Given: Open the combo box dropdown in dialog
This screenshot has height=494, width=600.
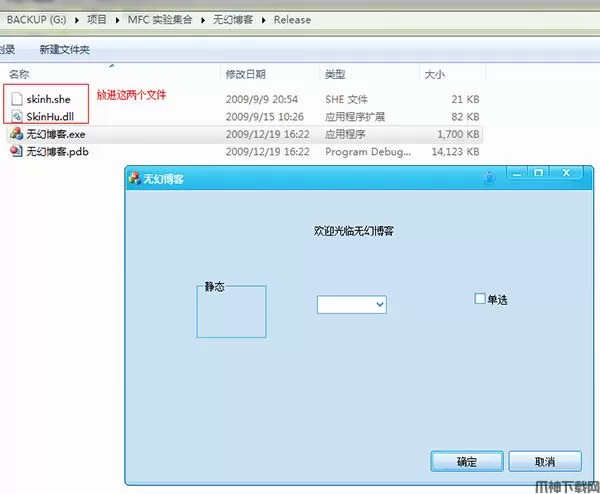Looking at the screenshot, I should pyautogui.click(x=380, y=305).
